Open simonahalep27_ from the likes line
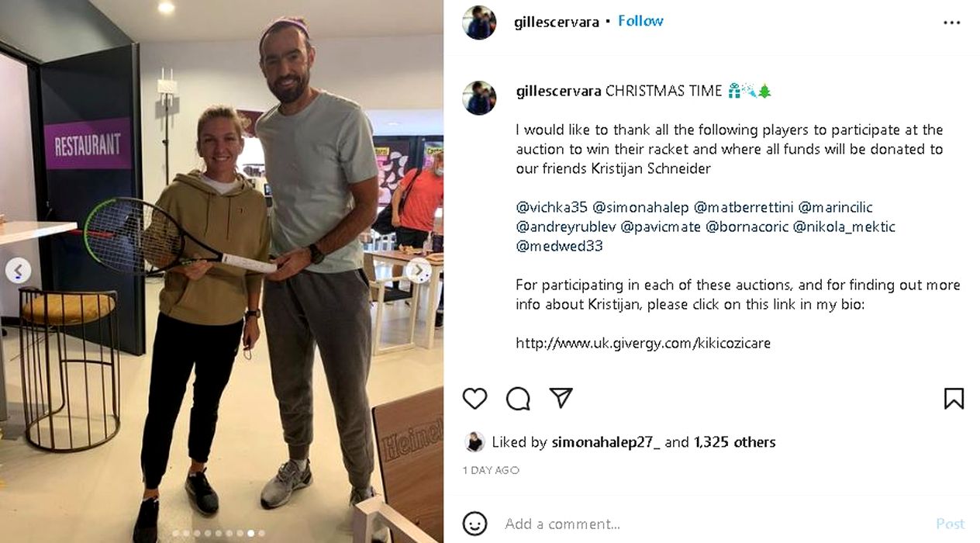980x543 pixels. tap(606, 442)
